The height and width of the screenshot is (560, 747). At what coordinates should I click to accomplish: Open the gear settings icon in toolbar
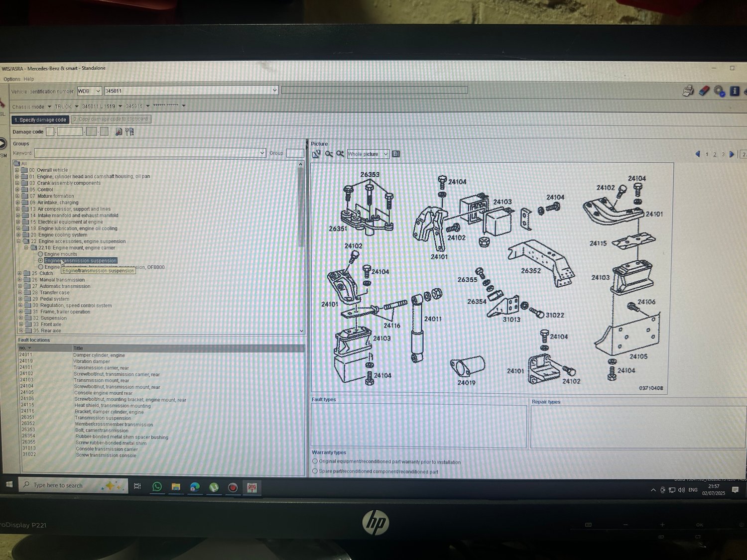click(x=719, y=91)
